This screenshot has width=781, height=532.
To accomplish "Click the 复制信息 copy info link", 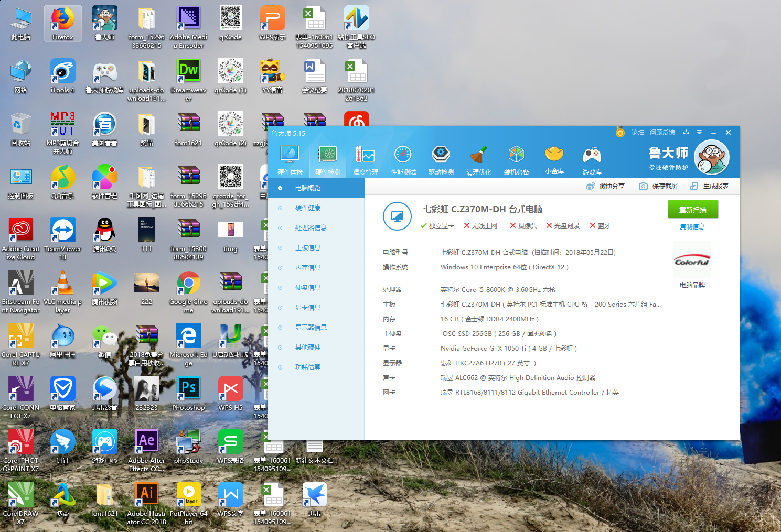I will (x=692, y=226).
